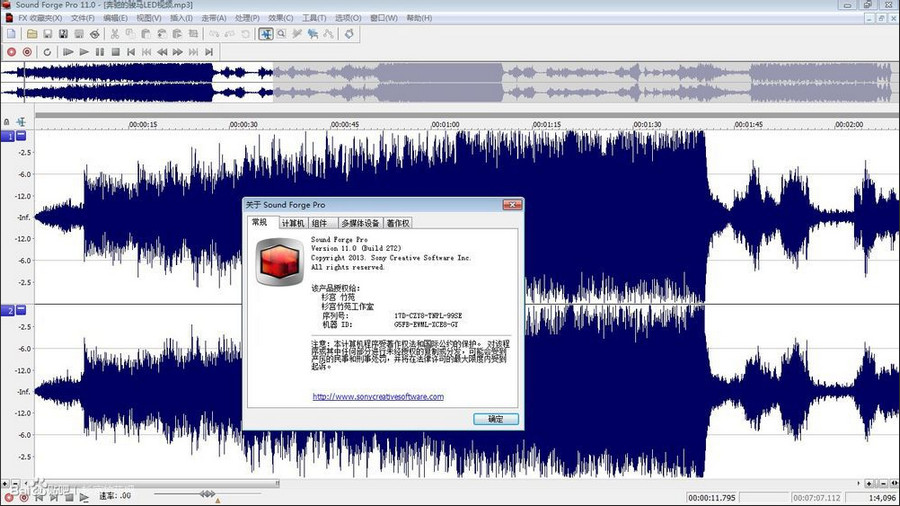
Task: Switch to the 多媒体设备 tab
Action: [360, 223]
